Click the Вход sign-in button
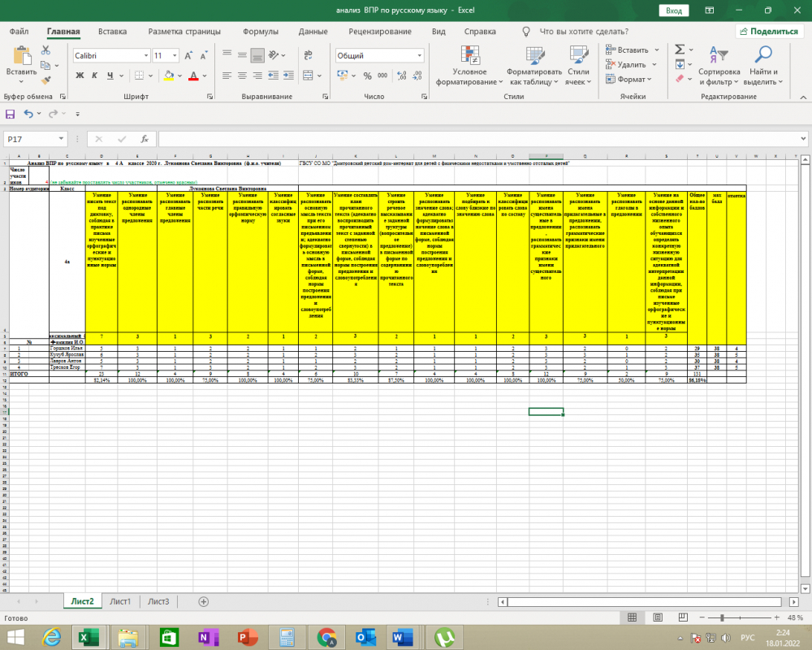The width and height of the screenshot is (812, 650). (x=674, y=11)
